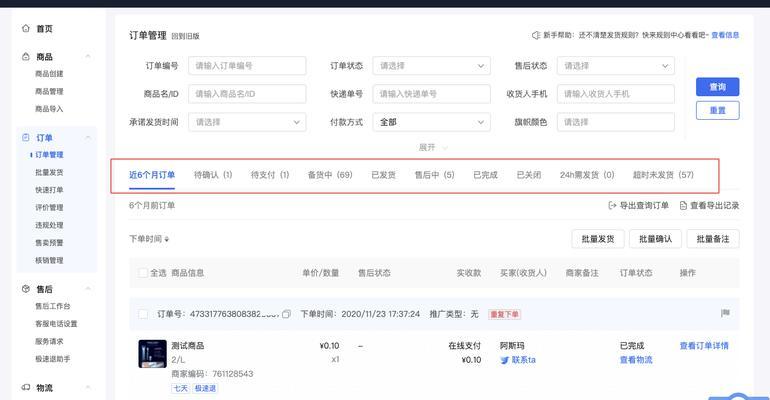Collapse the 订单 sidebar group chevron
770x400 pixels.
pyautogui.click(x=88, y=137)
